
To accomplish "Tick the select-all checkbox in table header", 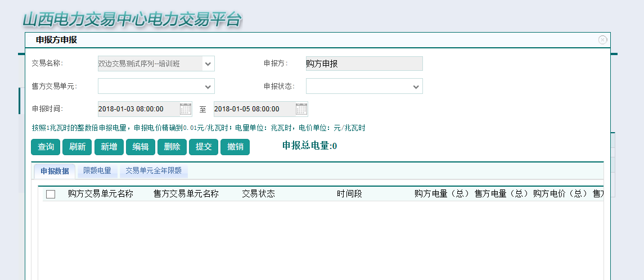I will click(x=51, y=194).
